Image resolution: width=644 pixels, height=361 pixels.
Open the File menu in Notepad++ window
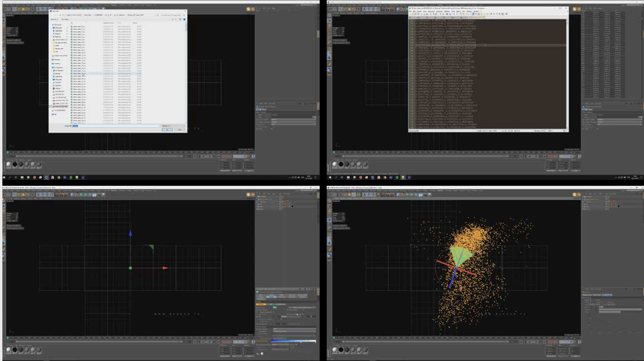click(x=411, y=11)
